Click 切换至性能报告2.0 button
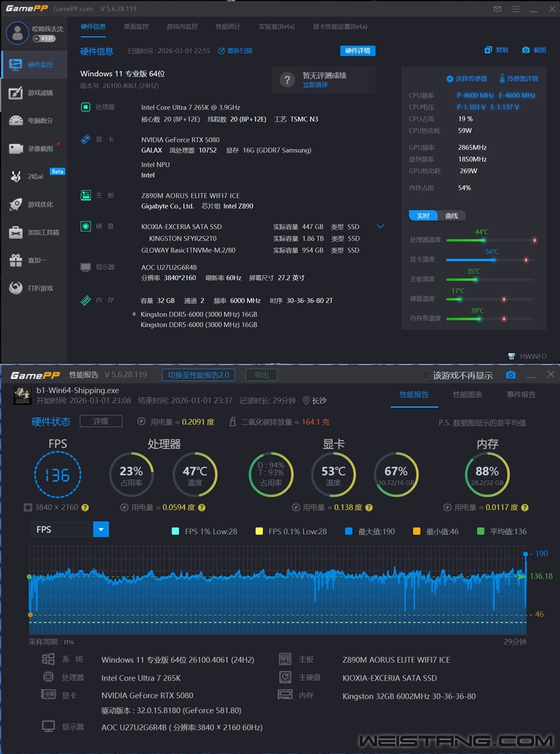 pyautogui.click(x=198, y=375)
